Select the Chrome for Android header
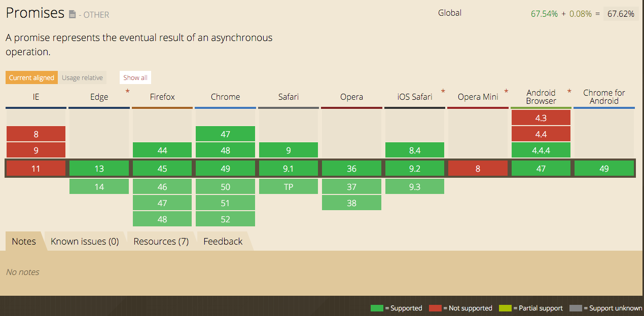The width and height of the screenshot is (644, 316). 604,97
